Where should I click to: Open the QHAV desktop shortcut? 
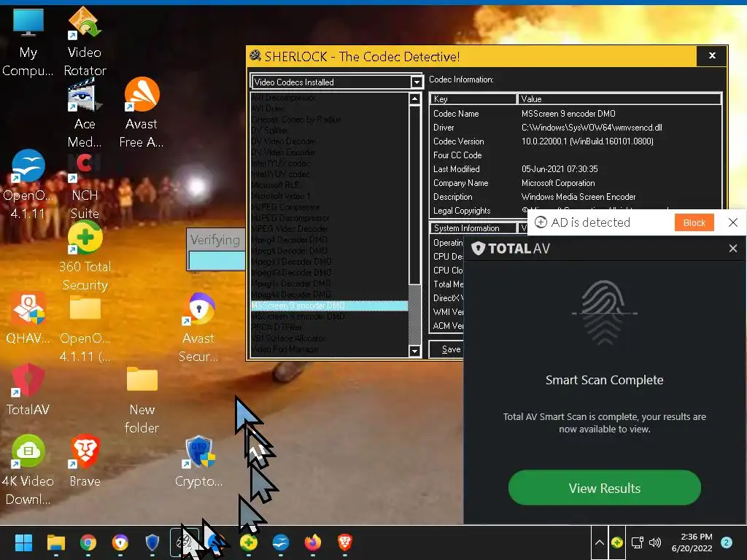pyautogui.click(x=28, y=318)
